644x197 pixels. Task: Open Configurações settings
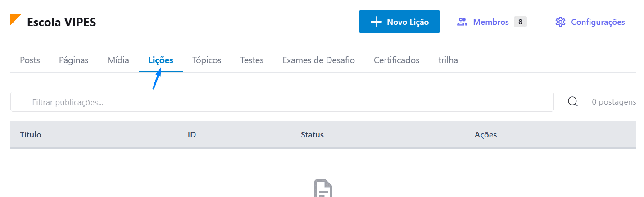coord(598,22)
